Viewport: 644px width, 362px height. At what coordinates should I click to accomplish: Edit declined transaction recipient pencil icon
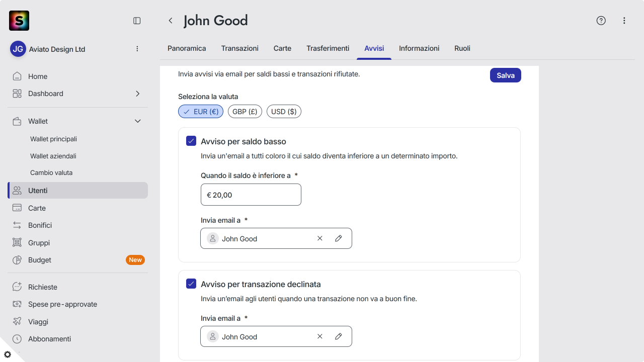[339, 336]
